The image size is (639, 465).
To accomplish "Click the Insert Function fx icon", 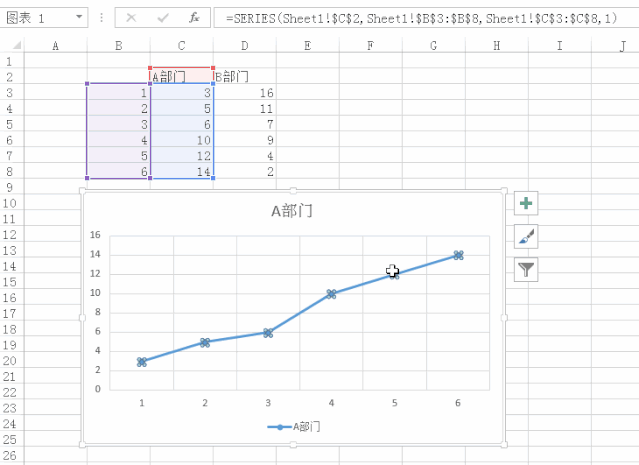I will [194, 18].
